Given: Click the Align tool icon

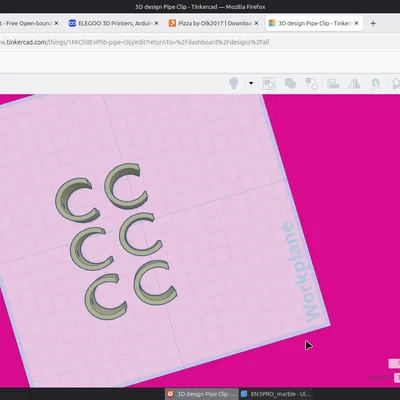Looking at the screenshot, I should pos(333,83).
